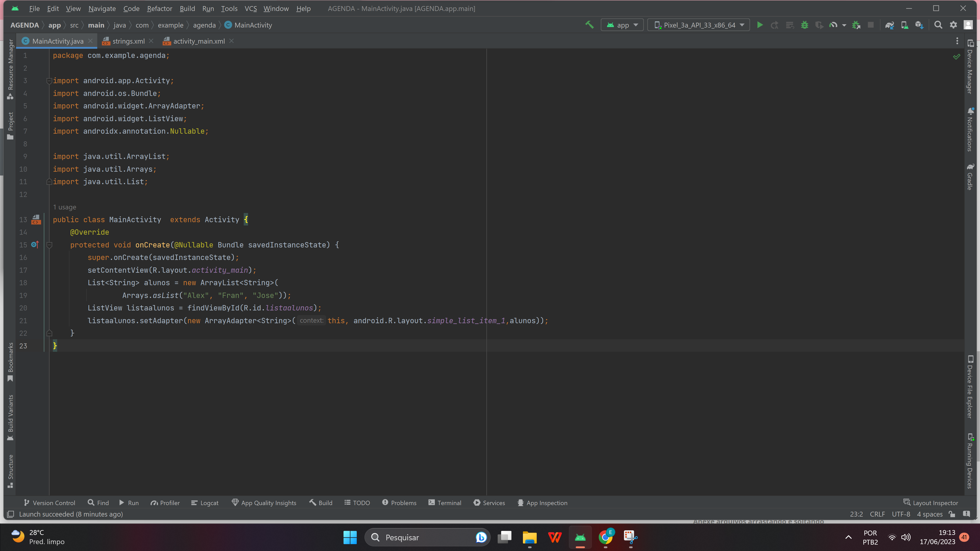
Task: Open the app run configuration dropdown
Action: [622, 25]
